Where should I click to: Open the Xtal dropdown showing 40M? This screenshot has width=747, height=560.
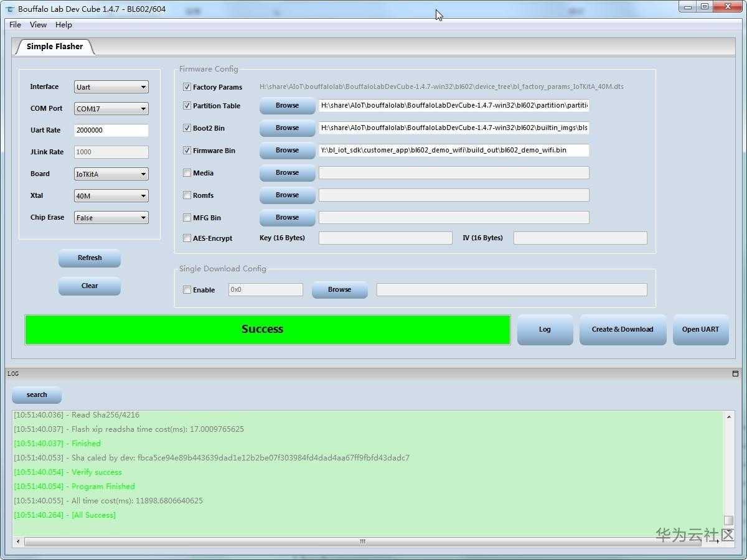(111, 196)
